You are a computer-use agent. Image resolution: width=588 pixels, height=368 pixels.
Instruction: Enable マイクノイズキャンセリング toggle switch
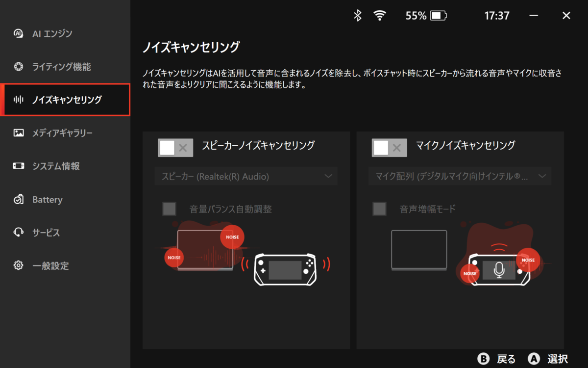[390, 148]
